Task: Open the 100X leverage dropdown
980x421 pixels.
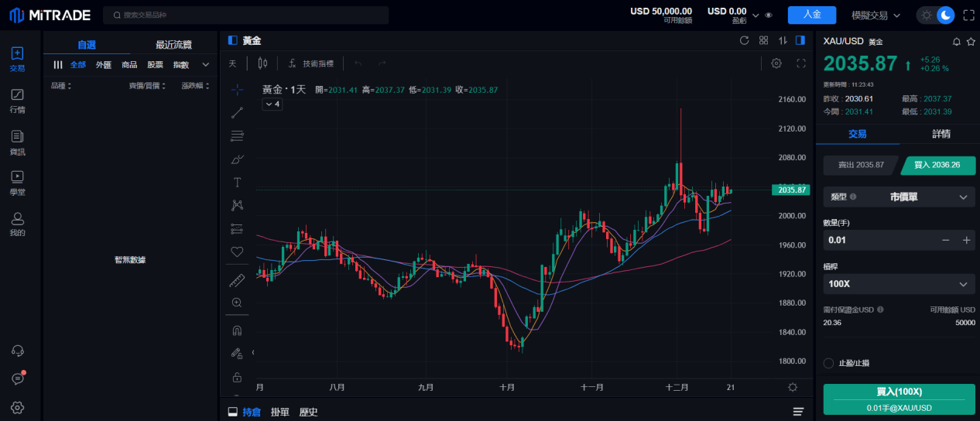Action: [899, 284]
